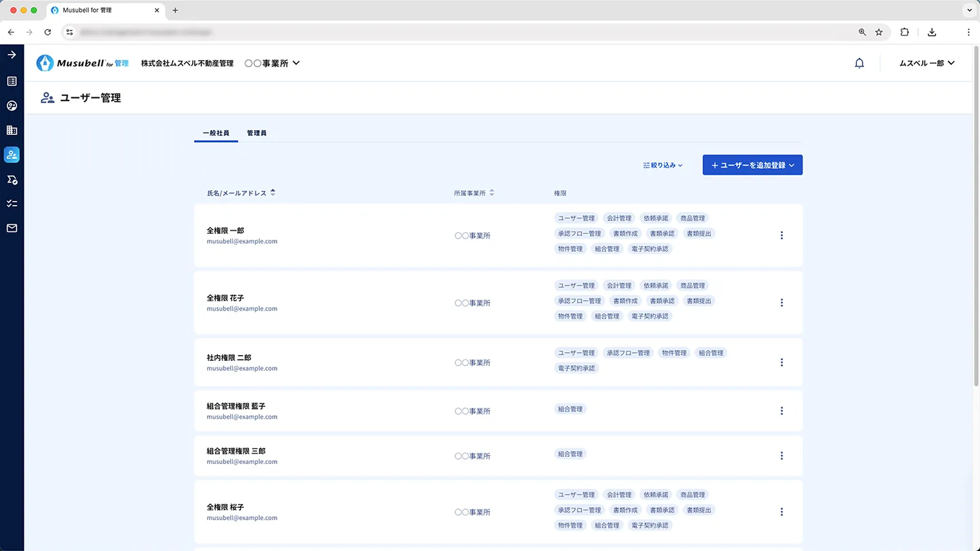This screenshot has height=551, width=980.
Task: Open the ムスベル一郎 account menu
Action: (x=926, y=63)
